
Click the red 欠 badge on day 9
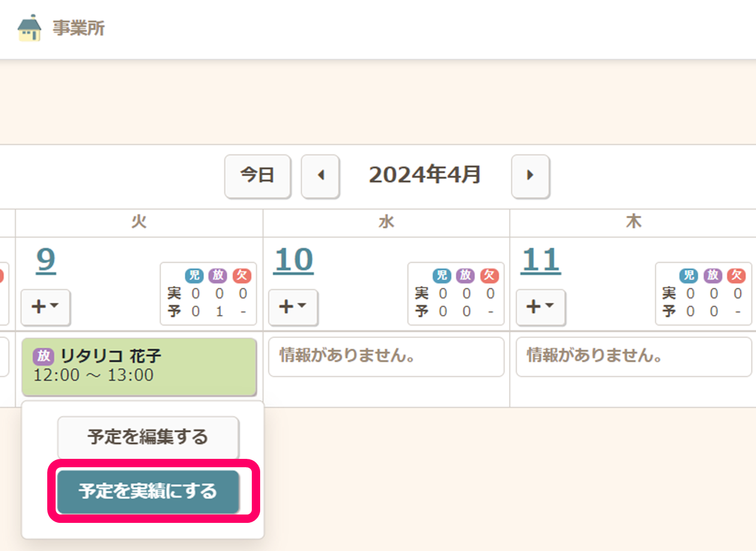coord(242,275)
